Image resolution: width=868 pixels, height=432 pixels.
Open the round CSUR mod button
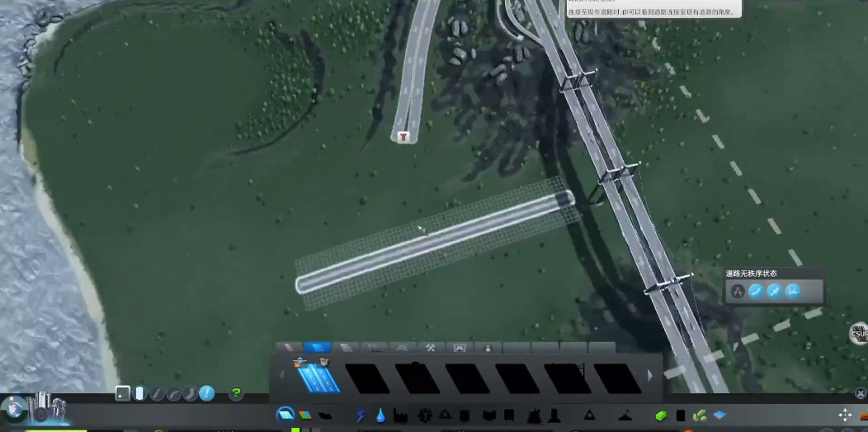click(x=859, y=333)
